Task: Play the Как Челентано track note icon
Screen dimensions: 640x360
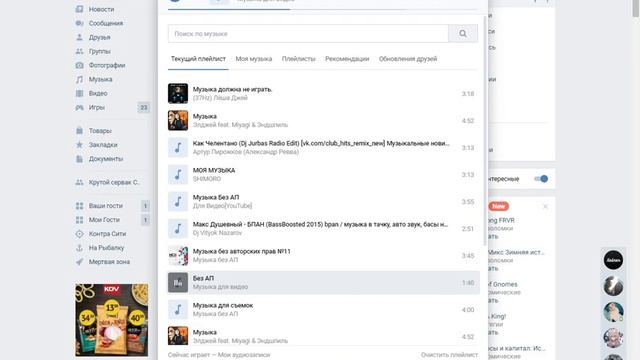Action: click(x=178, y=148)
